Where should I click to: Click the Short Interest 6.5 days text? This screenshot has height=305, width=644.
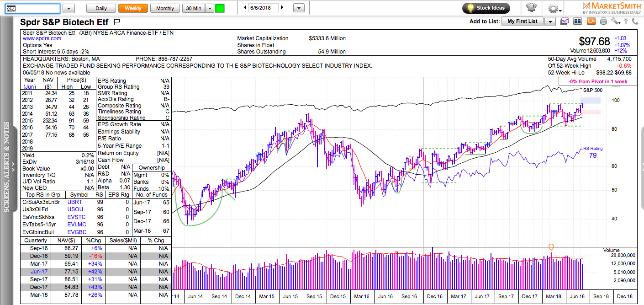[56, 52]
